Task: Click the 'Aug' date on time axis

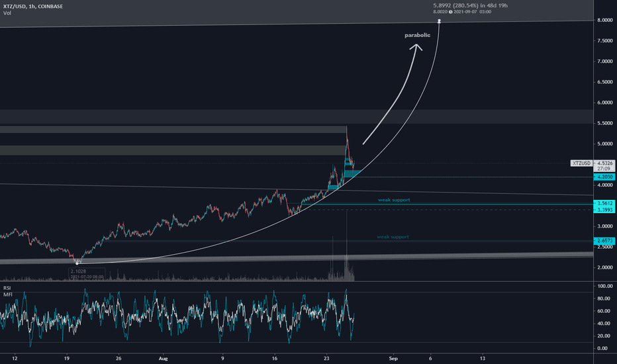Action: tap(164, 359)
